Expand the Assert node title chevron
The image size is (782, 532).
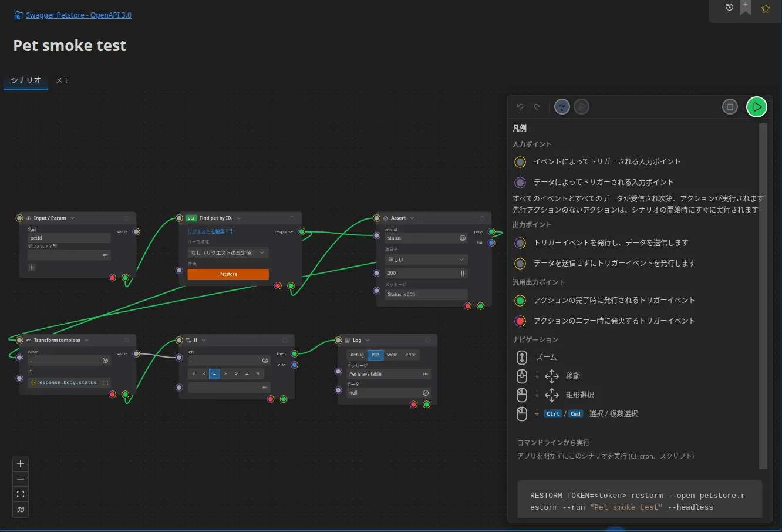(x=412, y=218)
